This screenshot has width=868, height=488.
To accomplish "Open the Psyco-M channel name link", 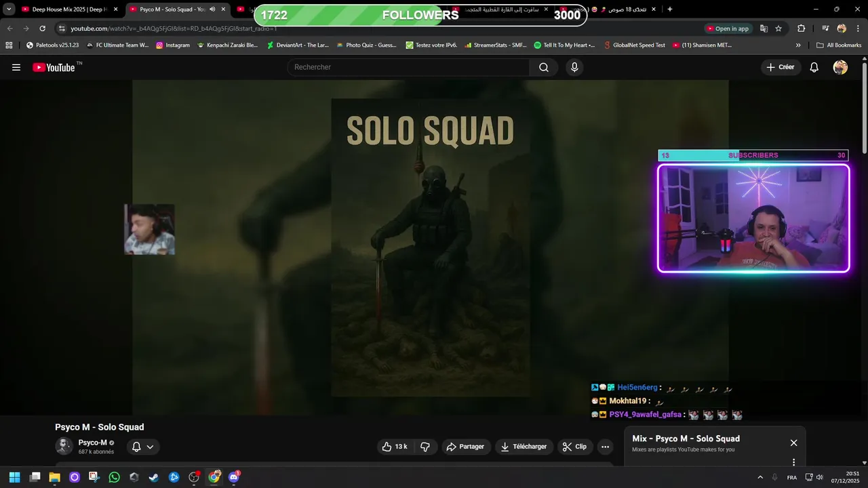I will point(92,443).
